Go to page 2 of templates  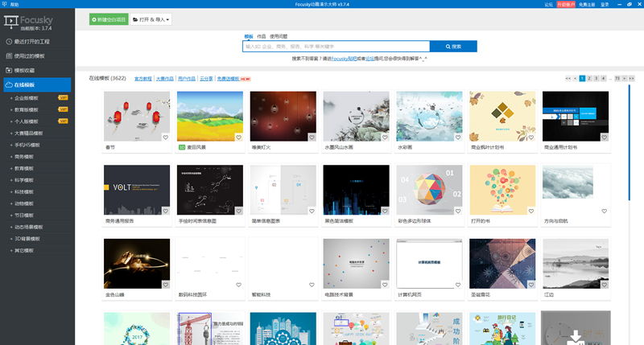click(x=589, y=79)
